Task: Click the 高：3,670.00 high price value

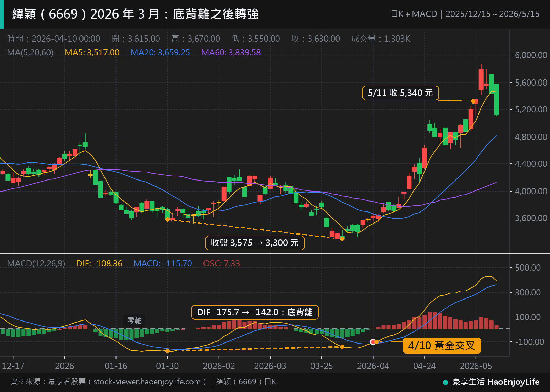Action: [196, 39]
